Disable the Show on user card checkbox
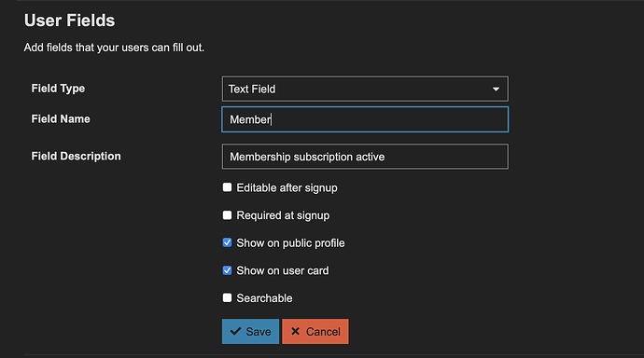Viewport: 644px width, 358px height. click(227, 270)
